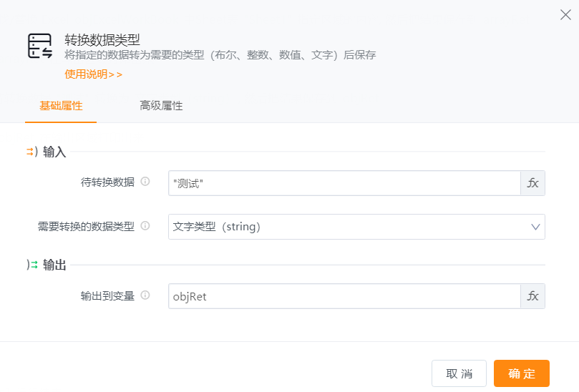Open the 使用说明 help link
Image resolution: width=579 pixels, height=392 pixels.
[93, 74]
